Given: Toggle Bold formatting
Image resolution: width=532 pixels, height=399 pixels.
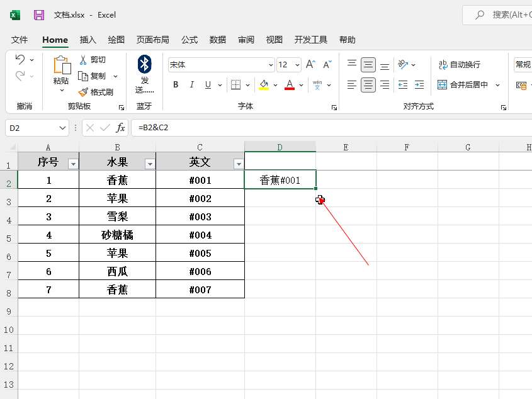Looking at the screenshot, I should point(176,84).
